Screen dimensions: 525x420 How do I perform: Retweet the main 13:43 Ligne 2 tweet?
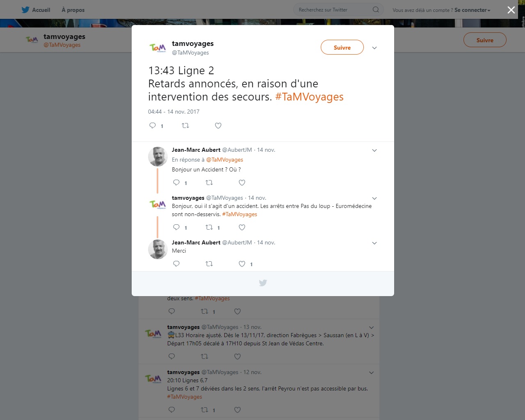[x=185, y=126]
